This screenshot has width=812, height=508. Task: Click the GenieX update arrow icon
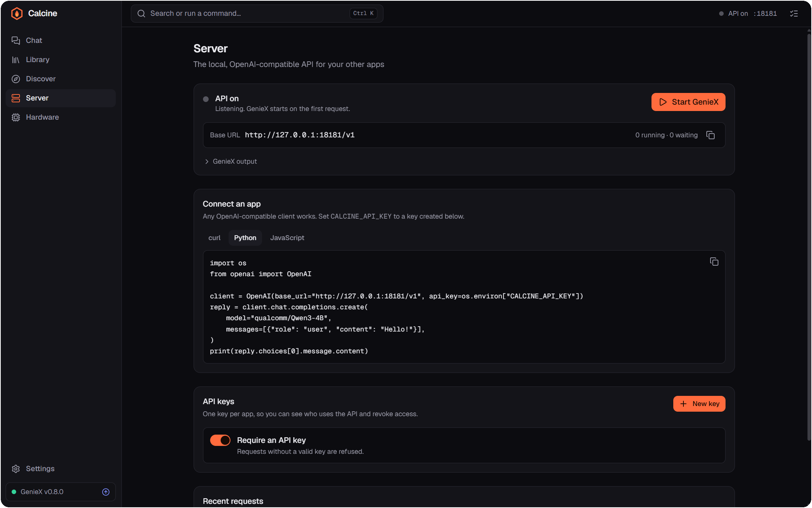pos(106,492)
